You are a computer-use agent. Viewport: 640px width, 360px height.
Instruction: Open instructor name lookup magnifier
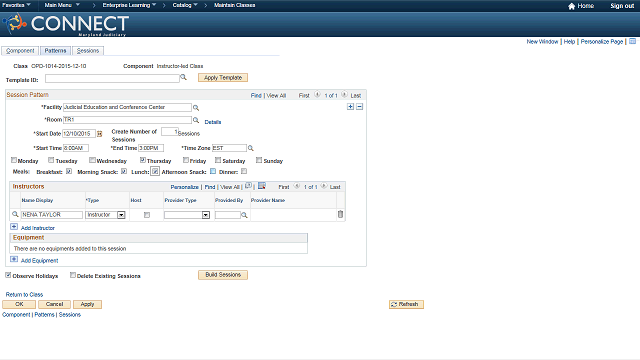click(15, 214)
